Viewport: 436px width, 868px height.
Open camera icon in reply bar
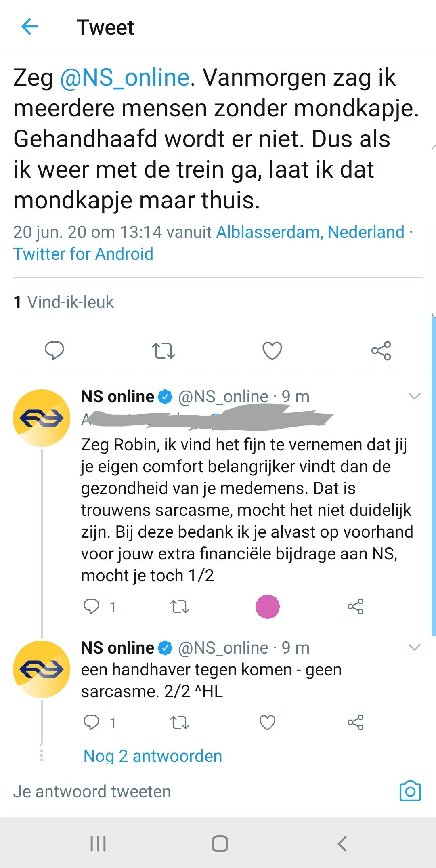click(410, 791)
